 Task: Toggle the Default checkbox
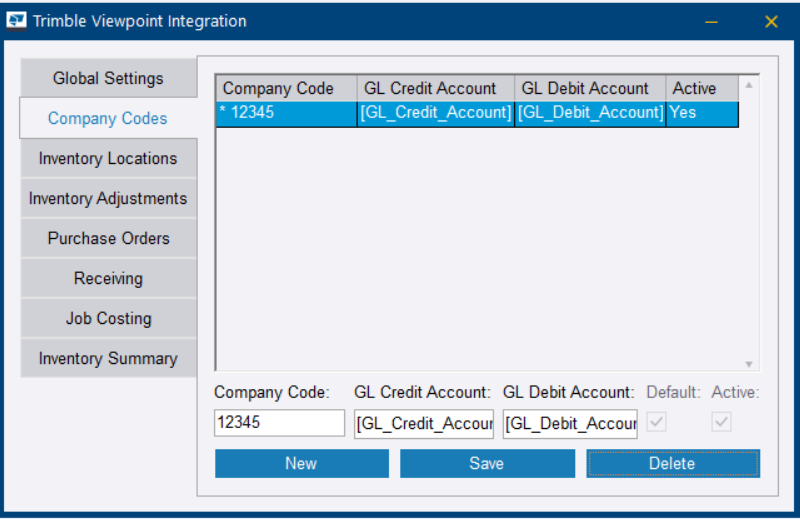(657, 422)
